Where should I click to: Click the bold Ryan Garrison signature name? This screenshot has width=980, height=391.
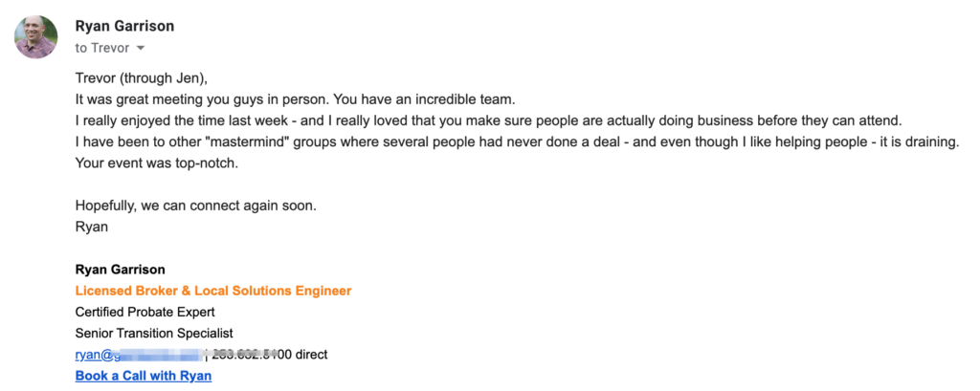(x=120, y=270)
